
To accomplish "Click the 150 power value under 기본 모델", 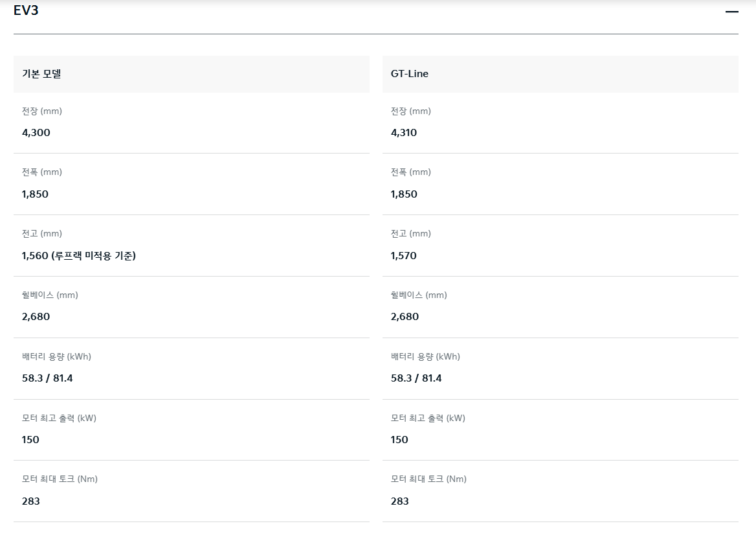I will 31,440.
